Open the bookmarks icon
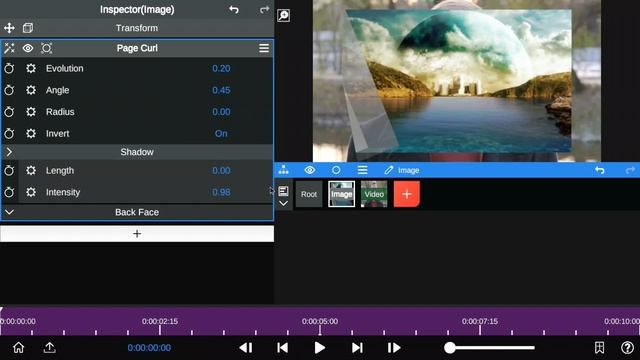Viewport: 640px width, 360px height. [x=599, y=348]
